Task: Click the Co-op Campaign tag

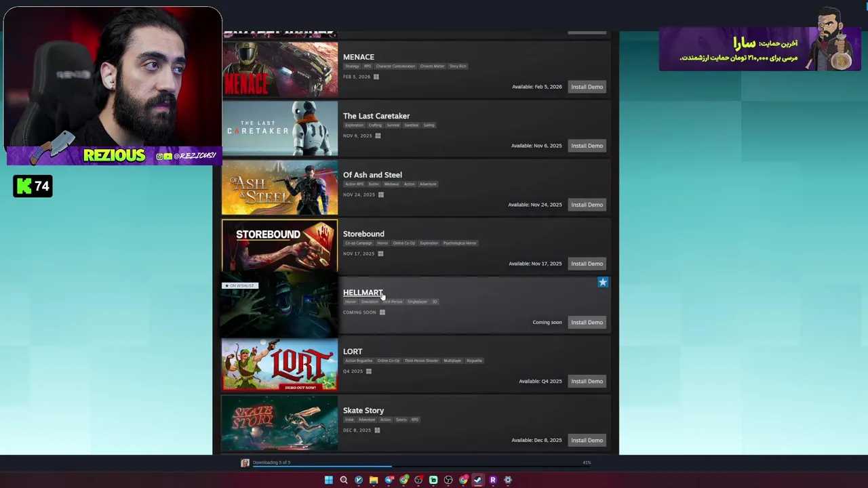Action: tap(359, 243)
